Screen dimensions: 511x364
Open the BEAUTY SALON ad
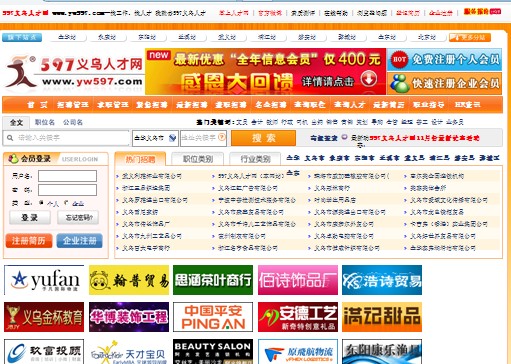(x=213, y=352)
